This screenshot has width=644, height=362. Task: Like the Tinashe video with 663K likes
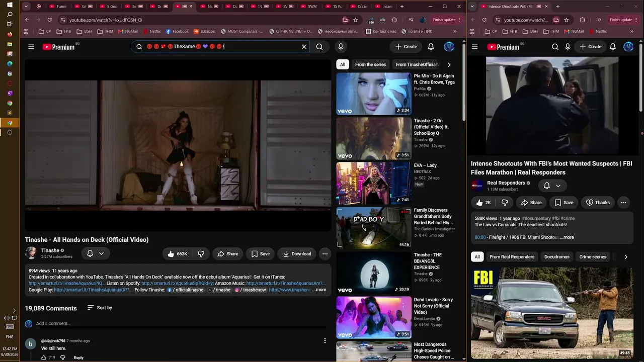click(177, 254)
